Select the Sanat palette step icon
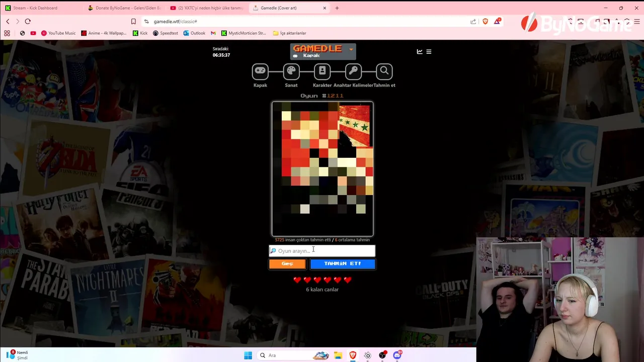644x362 pixels. click(x=291, y=71)
